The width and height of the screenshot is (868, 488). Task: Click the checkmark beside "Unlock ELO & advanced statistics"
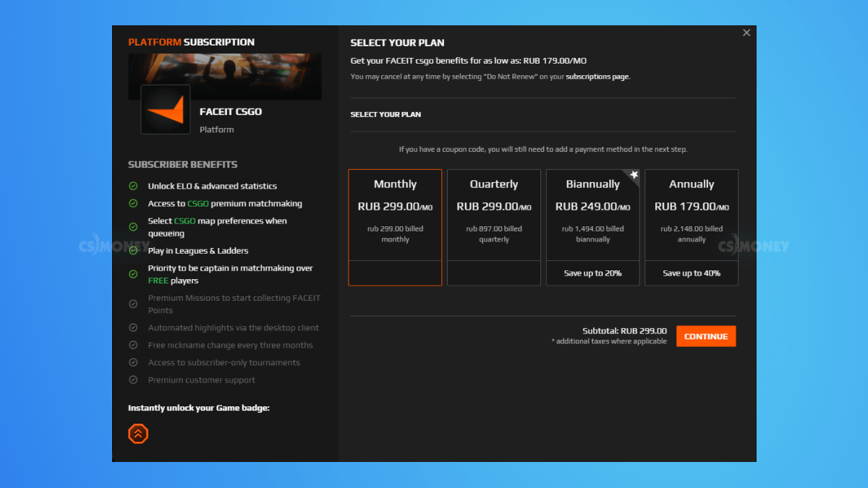(x=134, y=186)
